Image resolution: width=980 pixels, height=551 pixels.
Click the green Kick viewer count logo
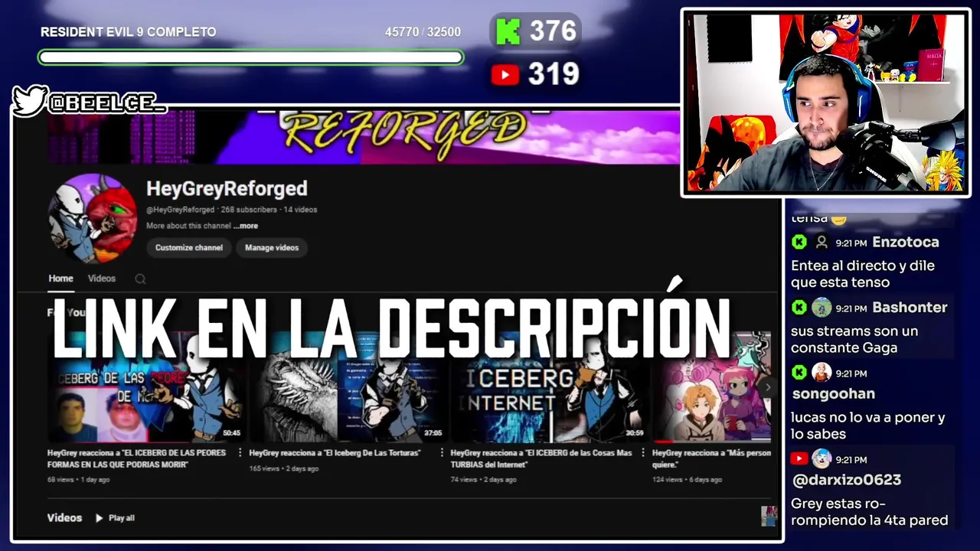click(508, 31)
